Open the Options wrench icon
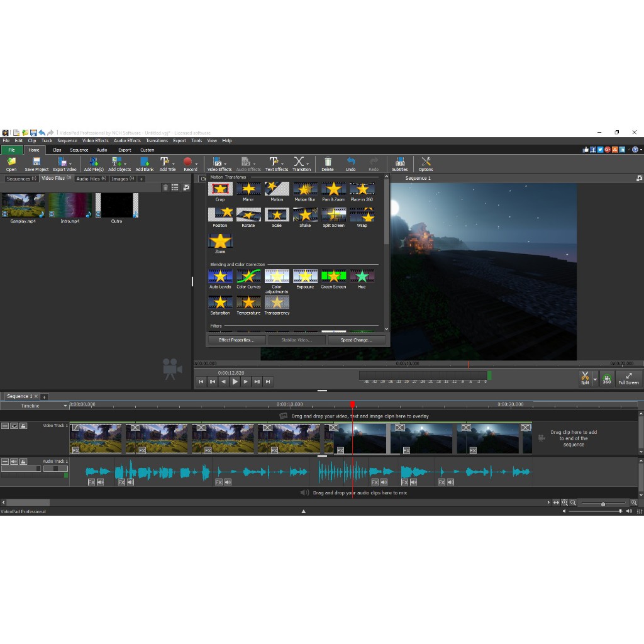The image size is (644, 644). click(x=426, y=164)
